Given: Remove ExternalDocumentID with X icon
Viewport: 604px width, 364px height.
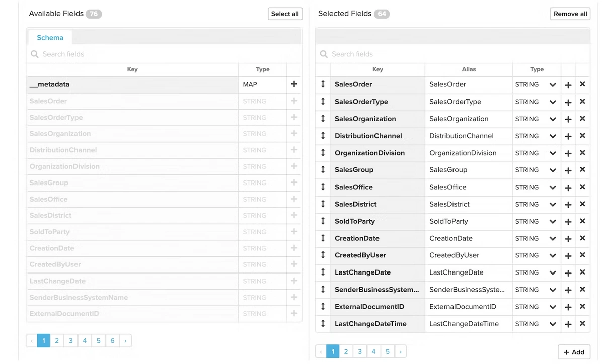Looking at the screenshot, I should (x=582, y=307).
